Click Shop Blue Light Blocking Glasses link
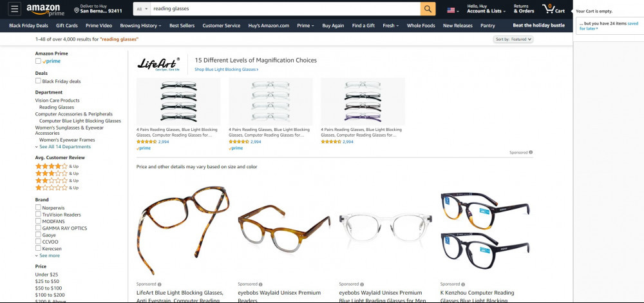The height and width of the screenshot is (303, 644). (x=226, y=70)
